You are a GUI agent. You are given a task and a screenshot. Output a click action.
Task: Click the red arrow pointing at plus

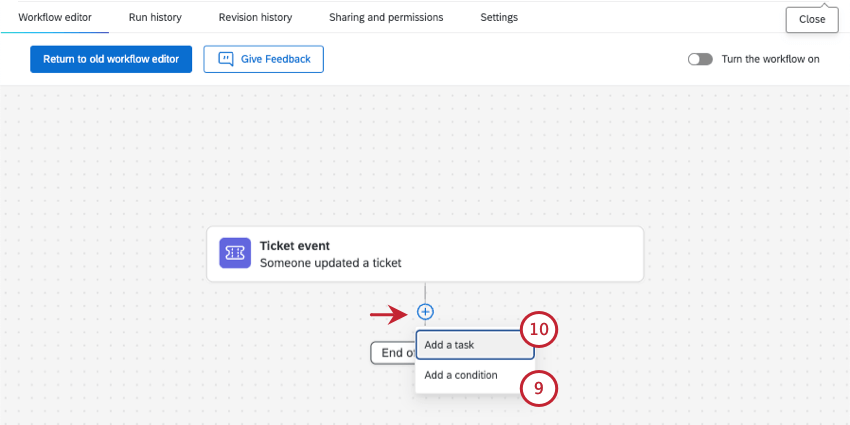pos(390,316)
